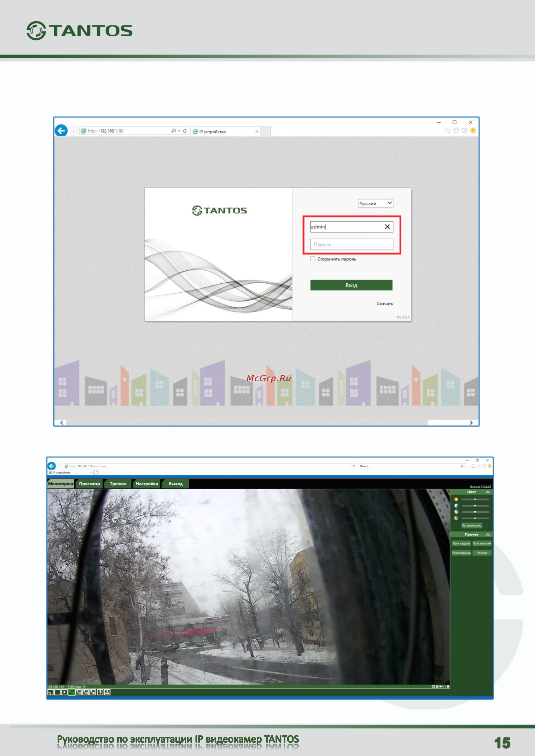535x756 pixels.
Task: Click favorites star in monitoring browser toolbar
Action: (x=479, y=466)
